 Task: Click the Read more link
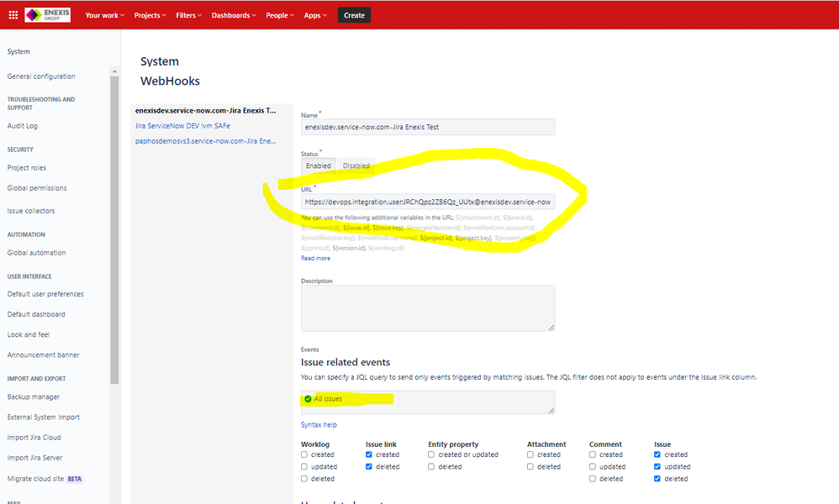pos(316,258)
